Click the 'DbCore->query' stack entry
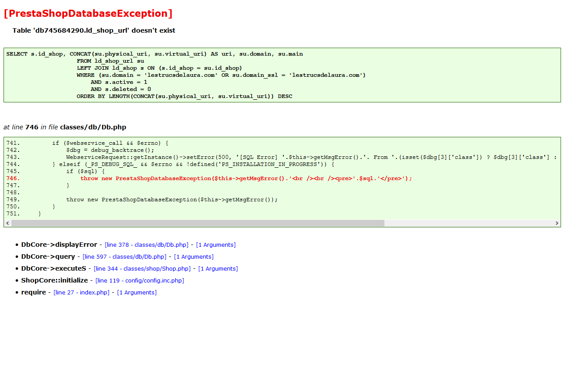This screenshot has width=565, height=392. (48, 256)
